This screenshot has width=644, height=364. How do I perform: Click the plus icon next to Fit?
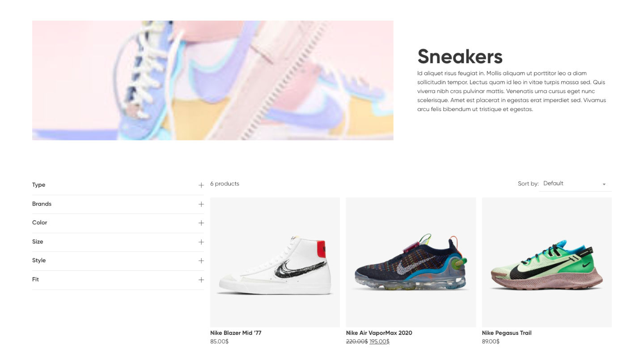pyautogui.click(x=201, y=280)
